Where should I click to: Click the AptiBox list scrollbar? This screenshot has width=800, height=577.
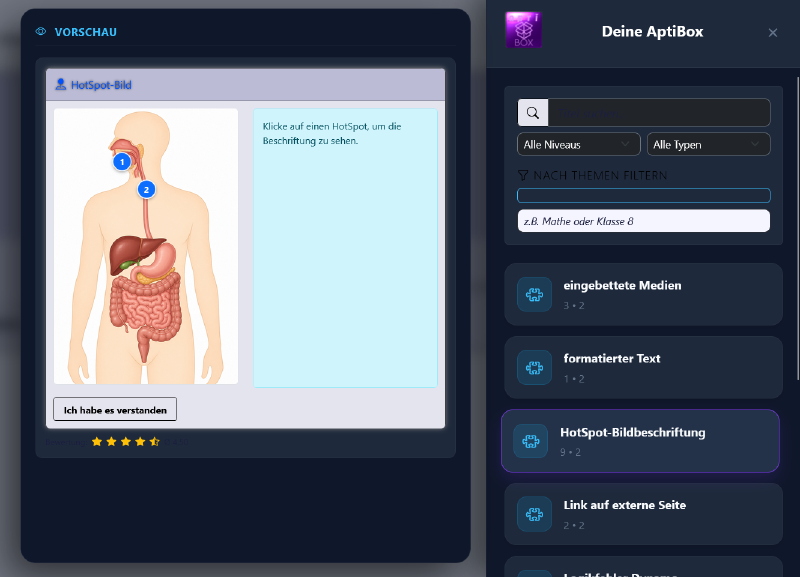pyautogui.click(x=798, y=228)
